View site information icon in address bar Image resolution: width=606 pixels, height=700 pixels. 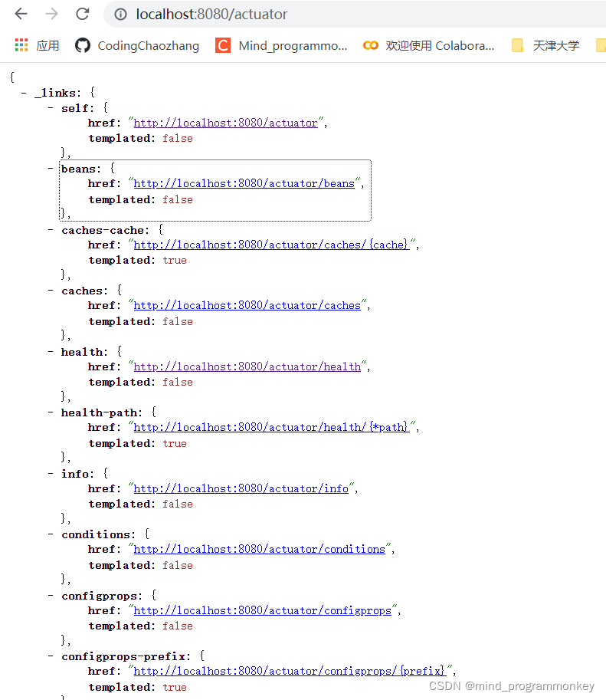pyautogui.click(x=120, y=15)
